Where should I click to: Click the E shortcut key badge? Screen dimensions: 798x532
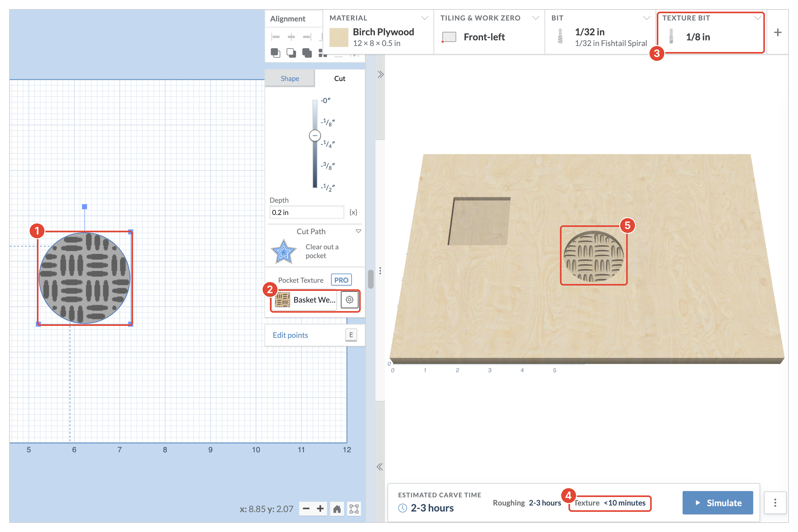point(351,335)
